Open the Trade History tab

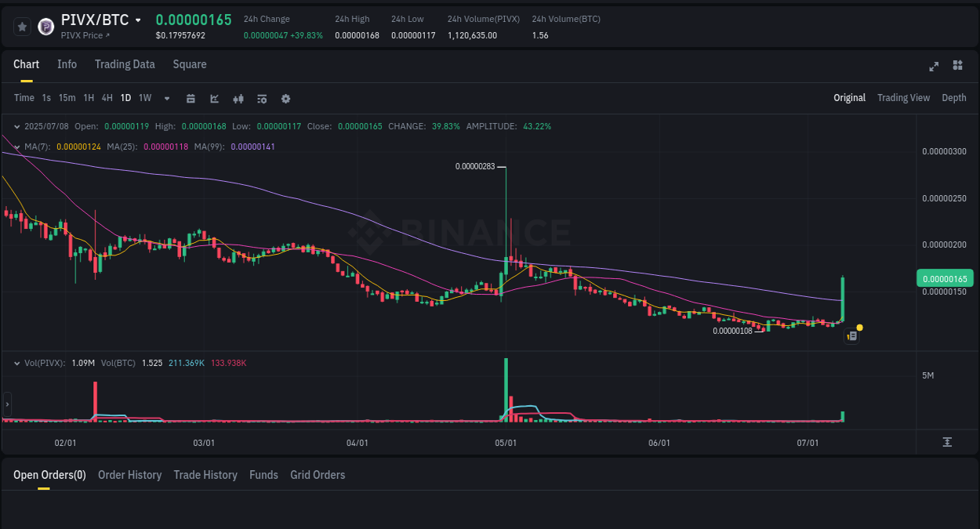click(x=205, y=475)
